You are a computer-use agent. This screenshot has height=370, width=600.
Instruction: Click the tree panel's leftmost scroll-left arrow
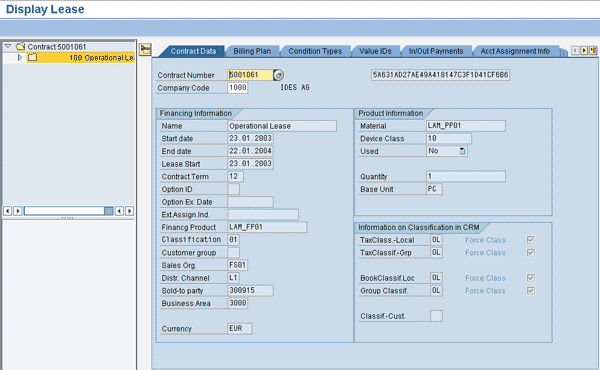pyautogui.click(x=7, y=211)
